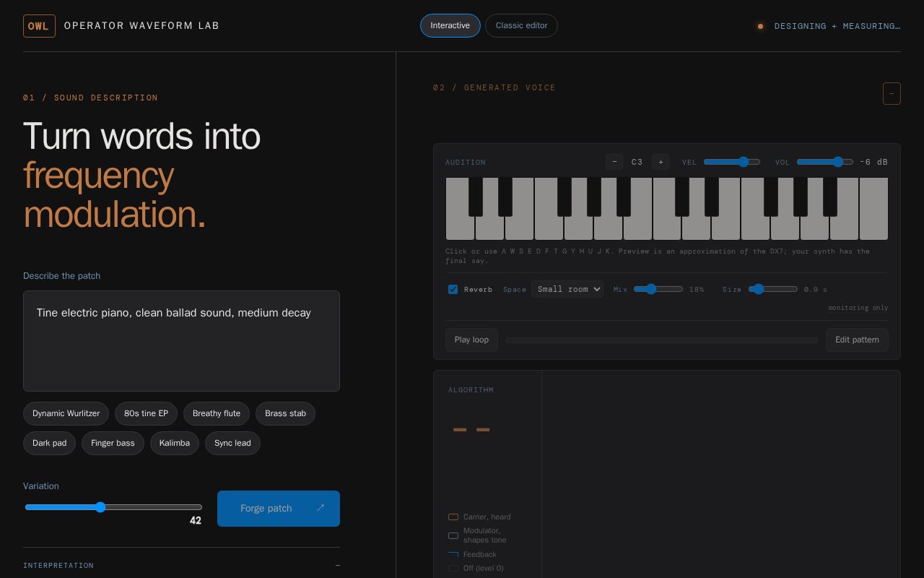This screenshot has height=578, width=924.
Task: Click the Feedback legend marker
Action: coord(453,554)
